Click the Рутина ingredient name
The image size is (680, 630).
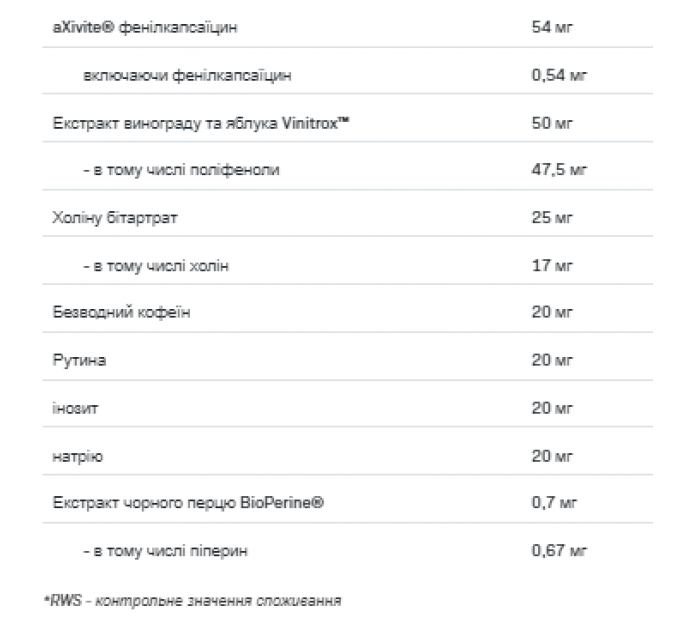click(79, 360)
